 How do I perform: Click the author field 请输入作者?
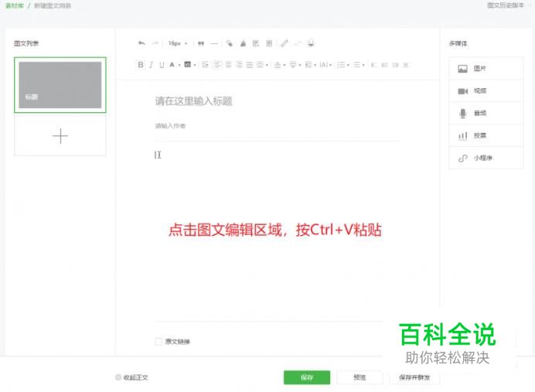coord(170,126)
